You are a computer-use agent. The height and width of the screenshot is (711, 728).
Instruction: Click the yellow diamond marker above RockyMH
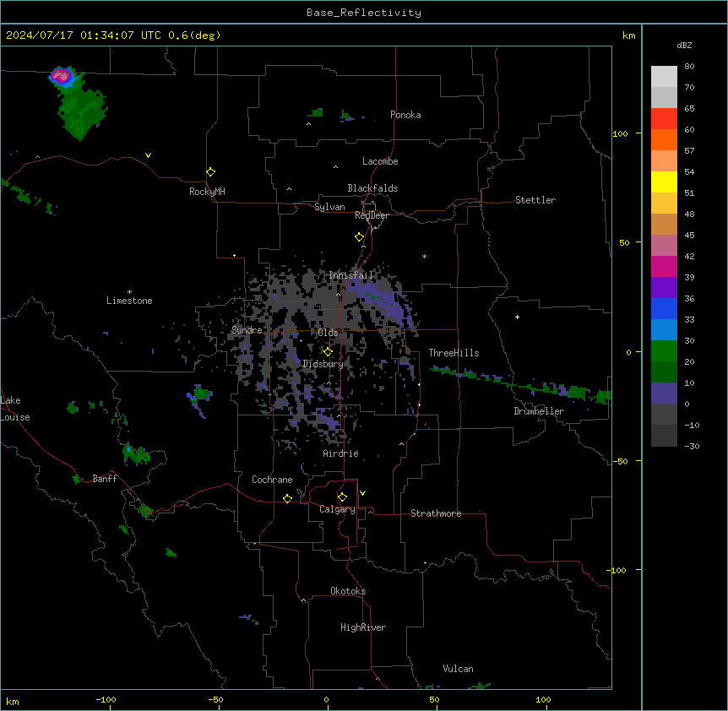pos(210,172)
